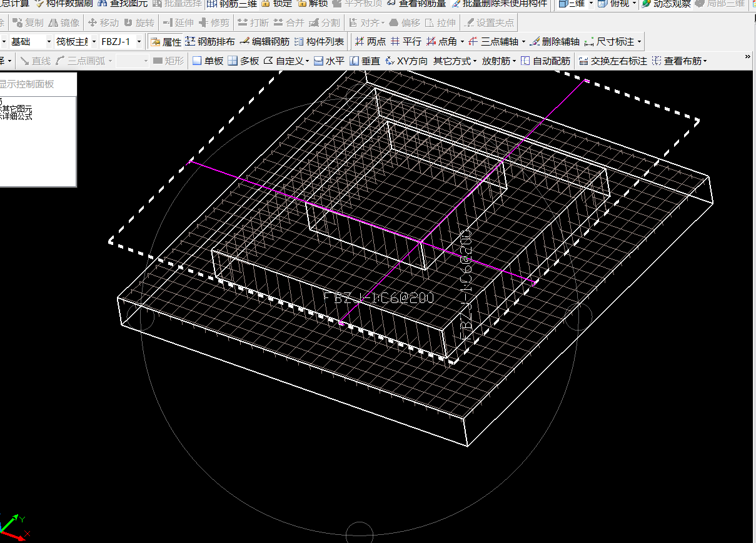
Task: Click the 打断 break tool
Action: click(253, 23)
